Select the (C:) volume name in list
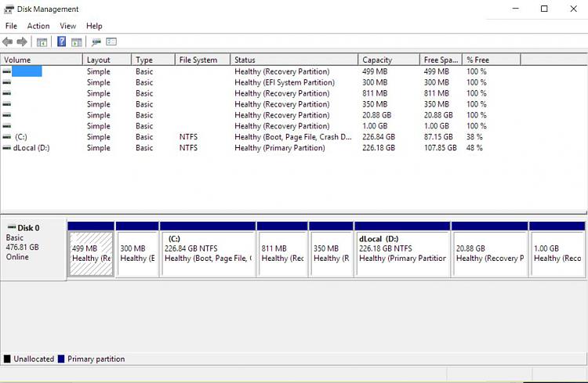The width and height of the screenshot is (588, 383). point(21,137)
